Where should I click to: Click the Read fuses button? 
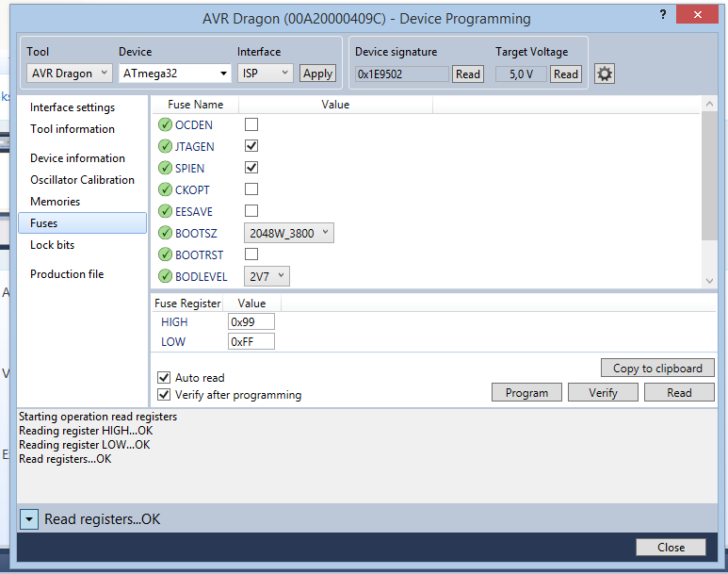679,393
